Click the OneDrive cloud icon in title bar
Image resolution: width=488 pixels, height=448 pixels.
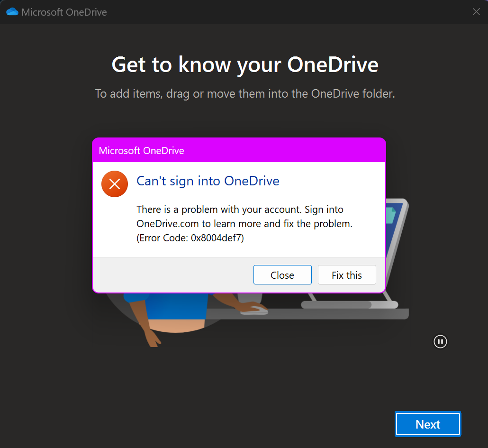pyautogui.click(x=12, y=12)
